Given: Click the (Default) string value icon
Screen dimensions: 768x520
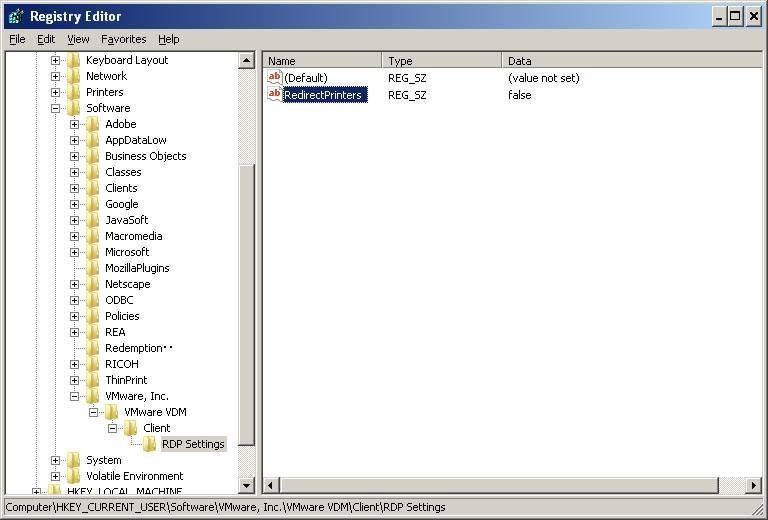Looking at the screenshot, I should [274, 77].
